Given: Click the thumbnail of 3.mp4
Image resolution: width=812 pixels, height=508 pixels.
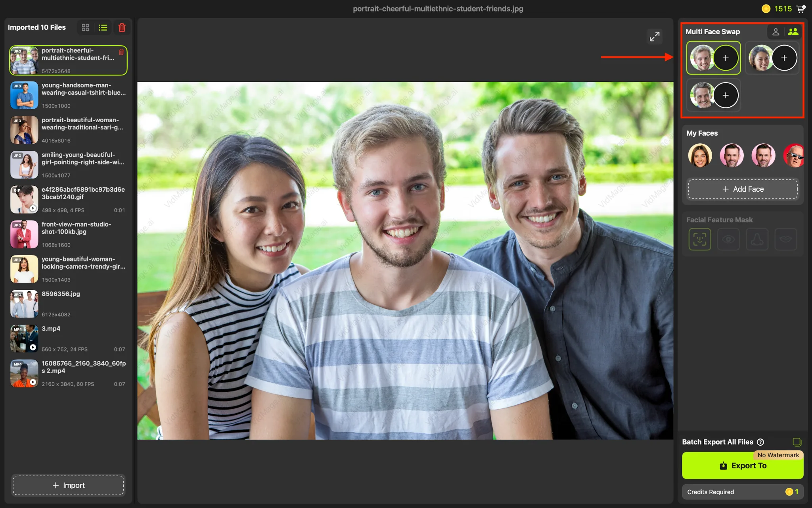Looking at the screenshot, I should tap(24, 339).
